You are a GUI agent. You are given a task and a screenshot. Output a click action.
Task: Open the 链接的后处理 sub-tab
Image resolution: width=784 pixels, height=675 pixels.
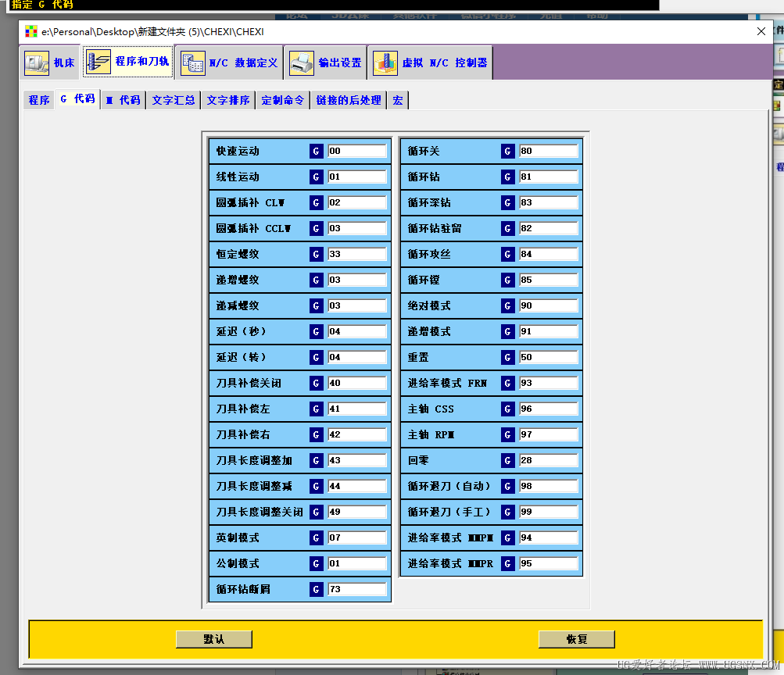(x=349, y=100)
